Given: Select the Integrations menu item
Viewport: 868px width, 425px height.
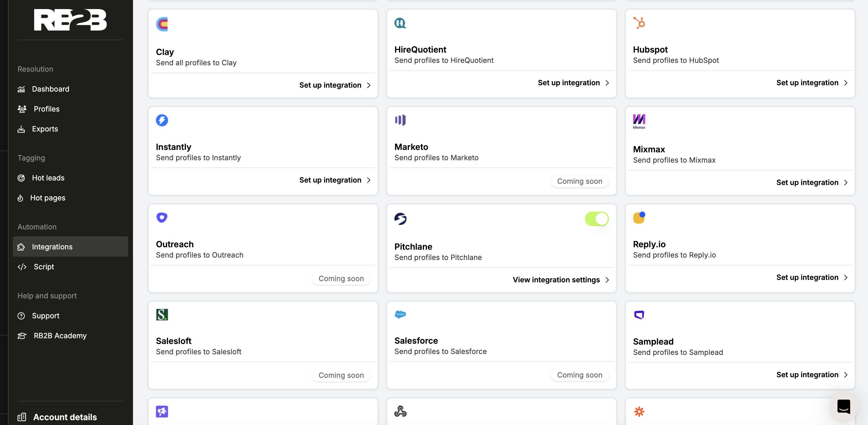Looking at the screenshot, I should point(70,247).
